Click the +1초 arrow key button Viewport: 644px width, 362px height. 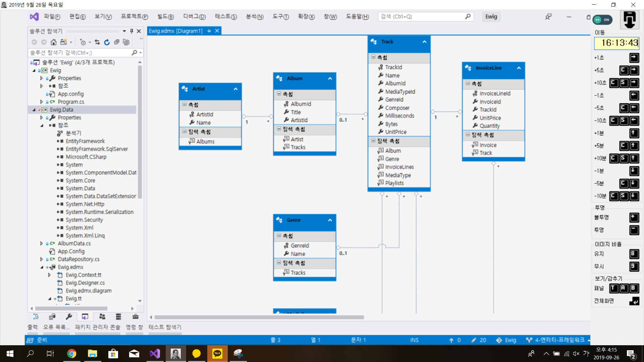pos(634,58)
